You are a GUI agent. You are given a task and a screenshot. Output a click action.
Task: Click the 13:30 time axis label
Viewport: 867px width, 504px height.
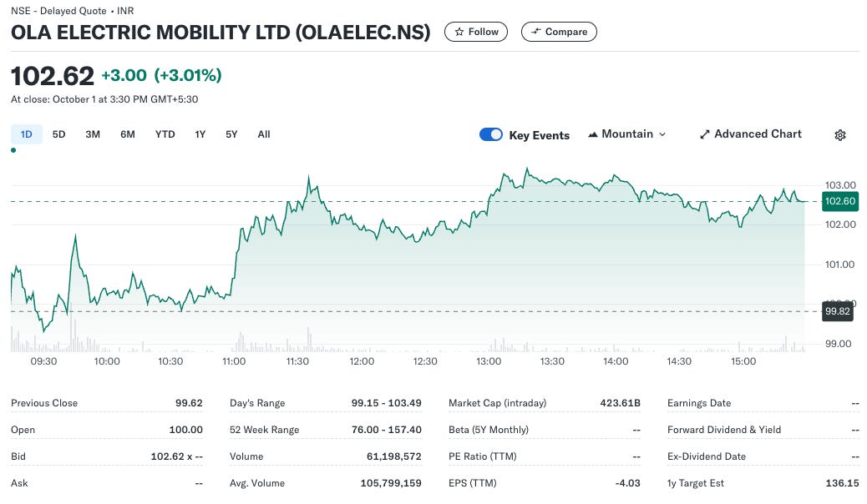point(552,361)
